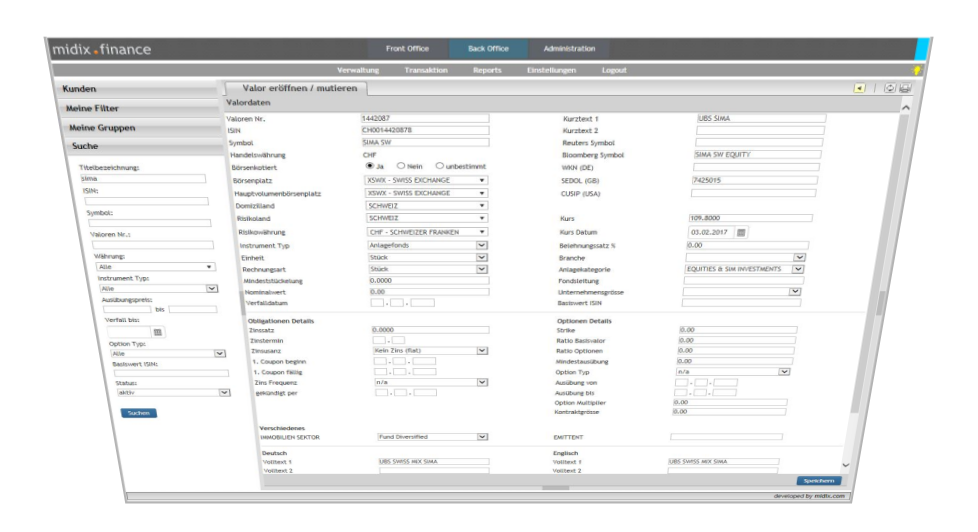The height and width of the screenshot is (532, 978).
Task: Click the SEDOL (GB) field
Action: pyautogui.click(x=755, y=180)
